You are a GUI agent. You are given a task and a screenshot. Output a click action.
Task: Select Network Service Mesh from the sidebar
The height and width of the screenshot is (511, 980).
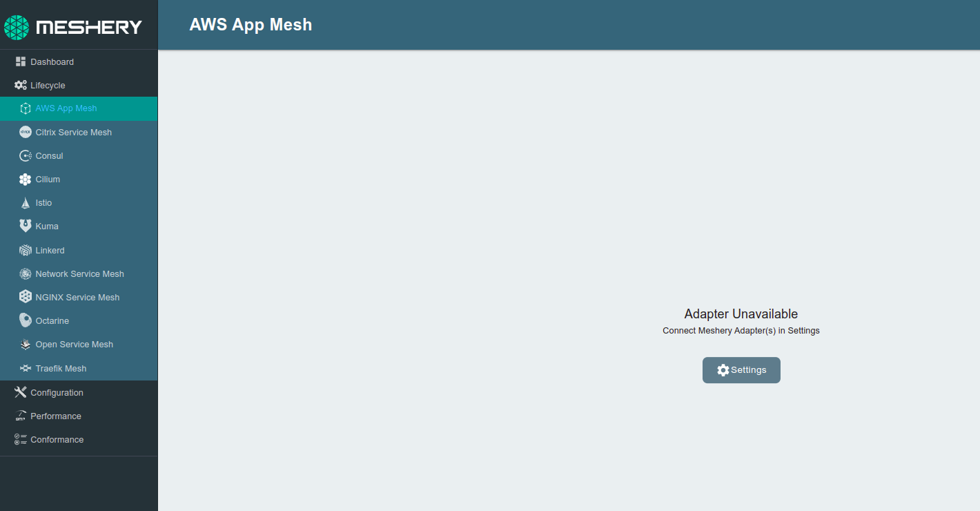click(x=80, y=273)
